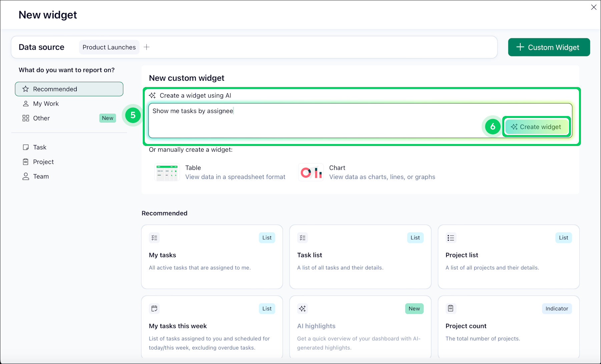Click the AI highlights sparkle icon

[x=303, y=309]
